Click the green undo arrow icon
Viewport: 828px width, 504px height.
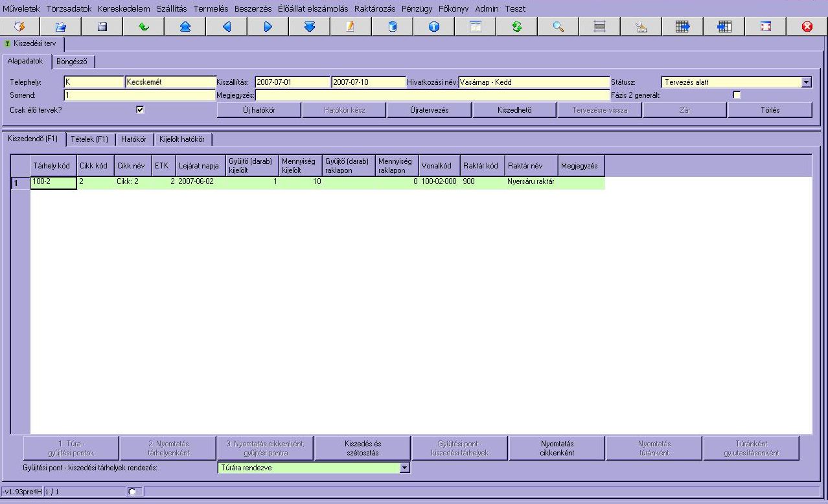144,27
